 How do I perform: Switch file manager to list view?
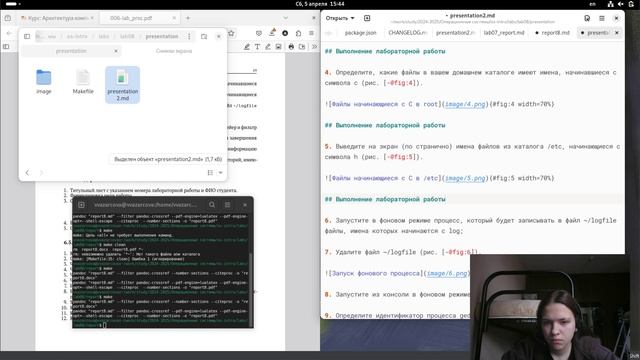(x=210, y=173)
